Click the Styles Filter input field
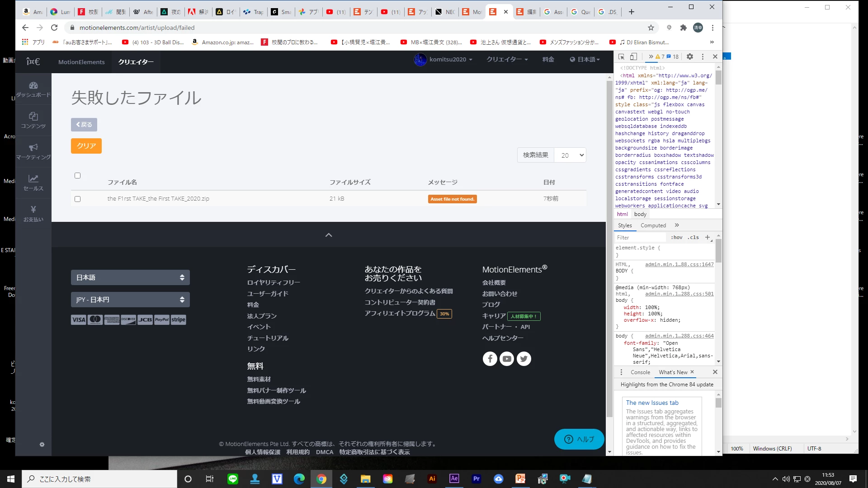This screenshot has width=868, height=488. (x=640, y=237)
